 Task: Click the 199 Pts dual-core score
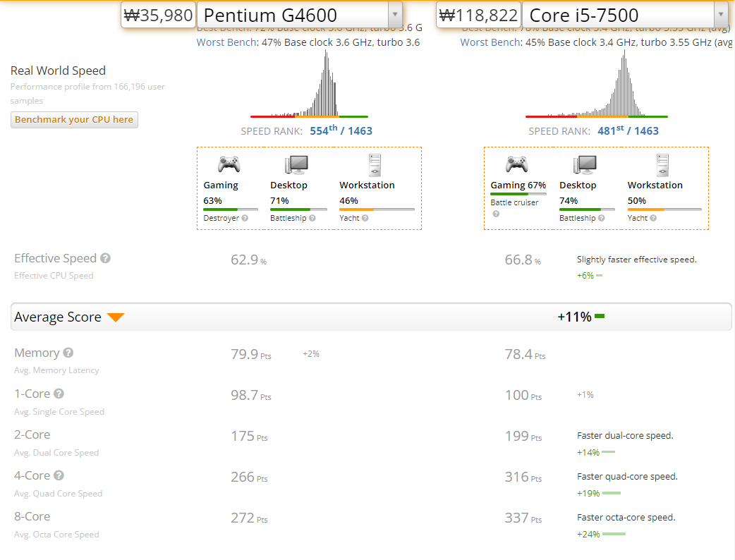(x=523, y=437)
